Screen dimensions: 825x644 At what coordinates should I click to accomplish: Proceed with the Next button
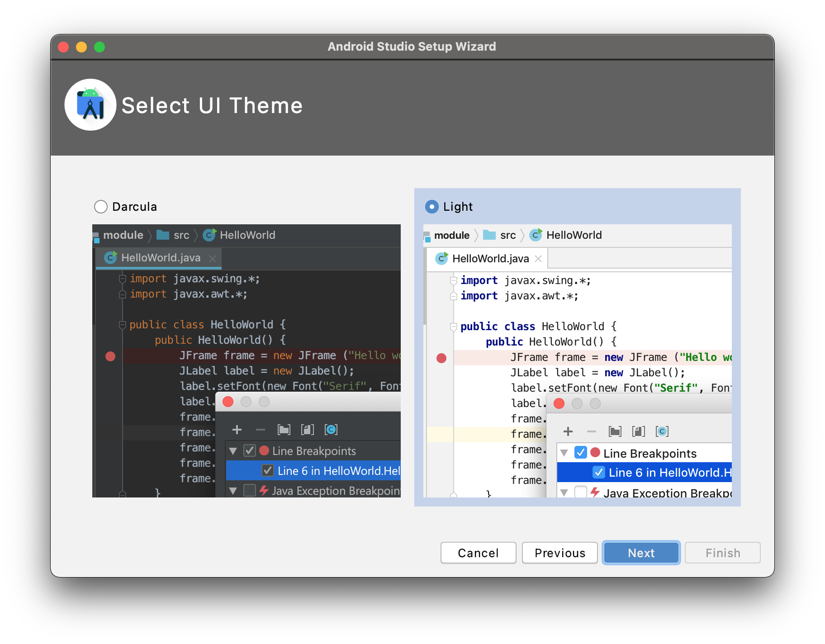click(641, 553)
